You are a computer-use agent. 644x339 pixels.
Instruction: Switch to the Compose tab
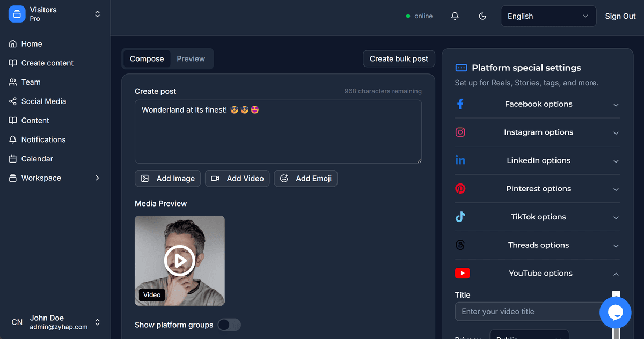pos(147,59)
